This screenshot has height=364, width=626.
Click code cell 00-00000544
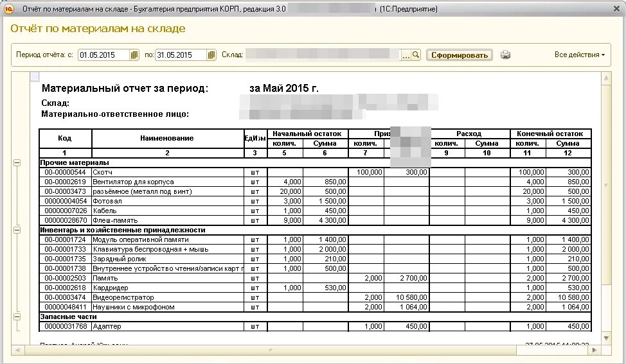click(66, 172)
